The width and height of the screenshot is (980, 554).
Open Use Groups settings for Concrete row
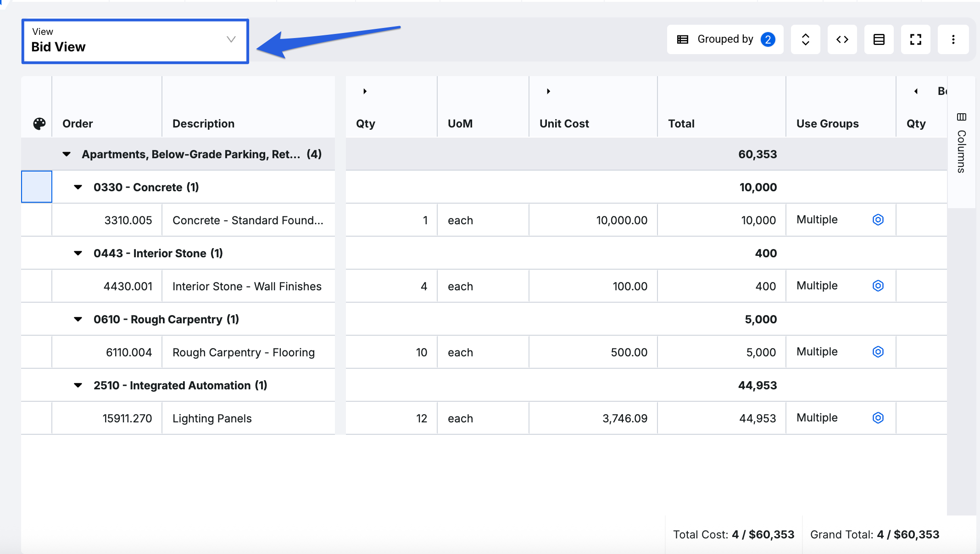point(878,220)
